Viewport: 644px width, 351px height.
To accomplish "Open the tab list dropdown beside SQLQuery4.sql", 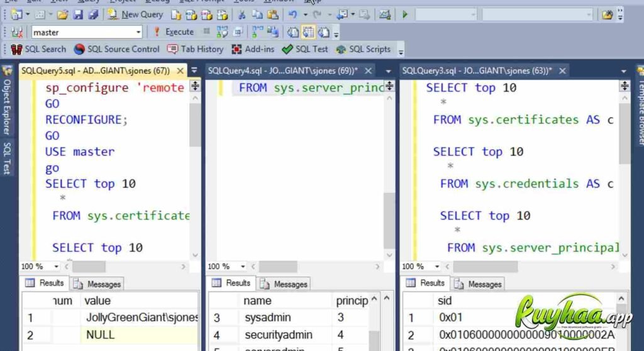I will [388, 71].
